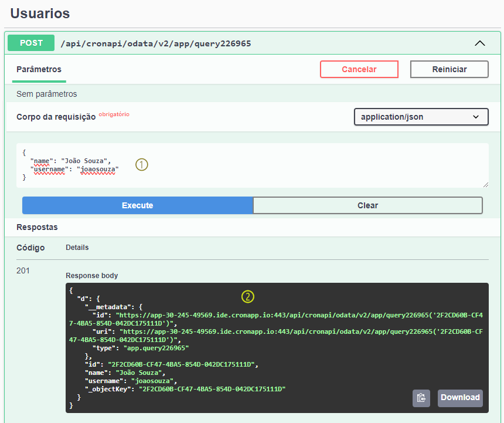Click the Reiniciar button

449,69
